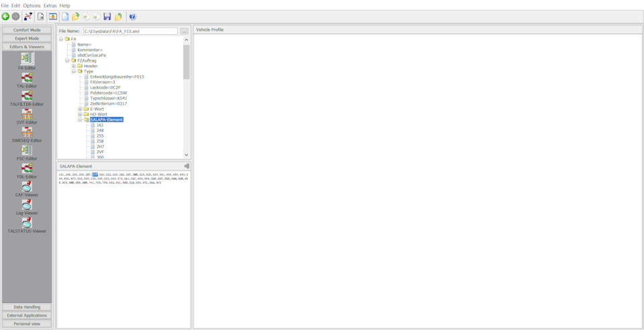Open the Personal view section
This screenshot has width=644, height=330.
pyautogui.click(x=27, y=324)
